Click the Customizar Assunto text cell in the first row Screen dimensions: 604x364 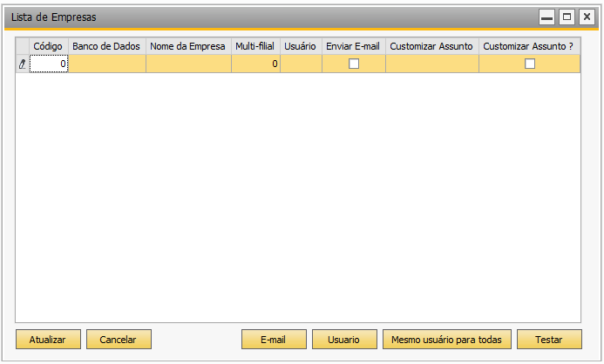point(432,64)
